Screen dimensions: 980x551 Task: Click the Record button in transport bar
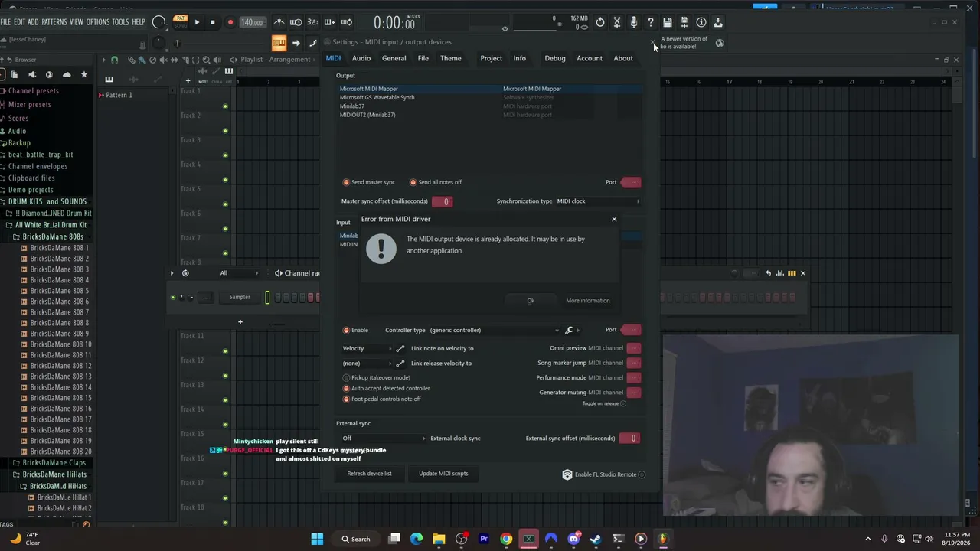(x=230, y=22)
